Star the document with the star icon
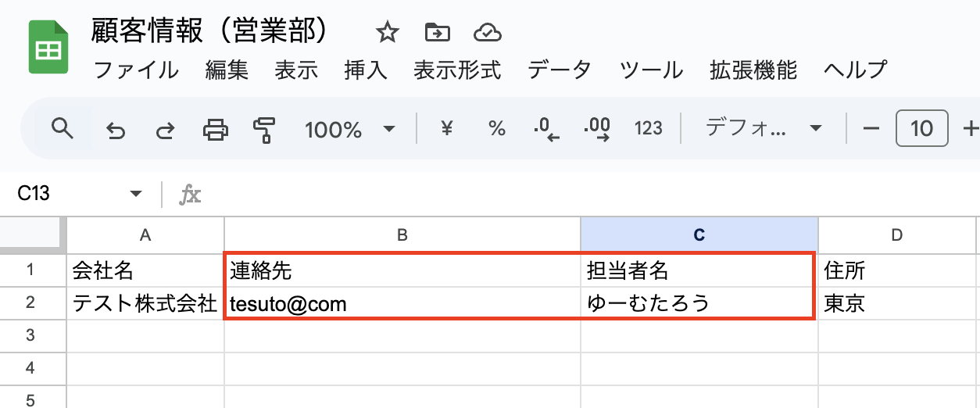Viewport: 980px width, 408px height. tap(387, 33)
